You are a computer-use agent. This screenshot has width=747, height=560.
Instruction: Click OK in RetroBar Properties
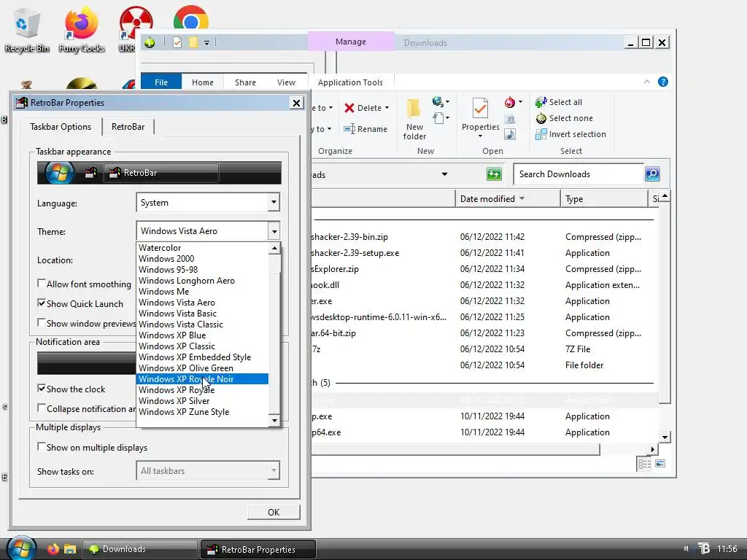click(274, 512)
